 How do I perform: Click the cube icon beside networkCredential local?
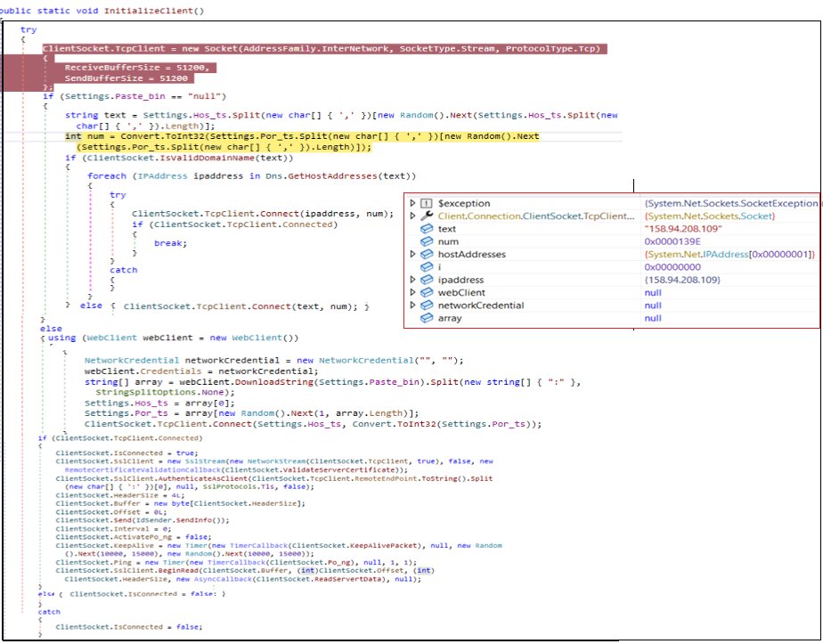point(427,305)
